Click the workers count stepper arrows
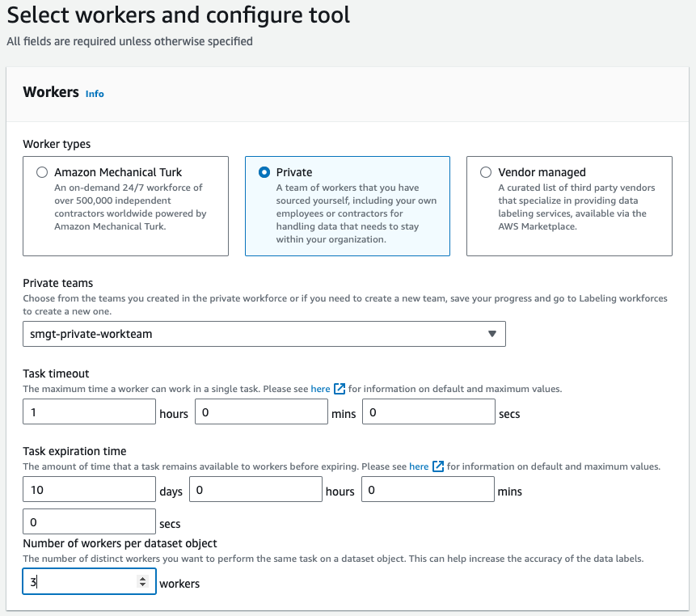The image size is (696, 616). (143, 581)
